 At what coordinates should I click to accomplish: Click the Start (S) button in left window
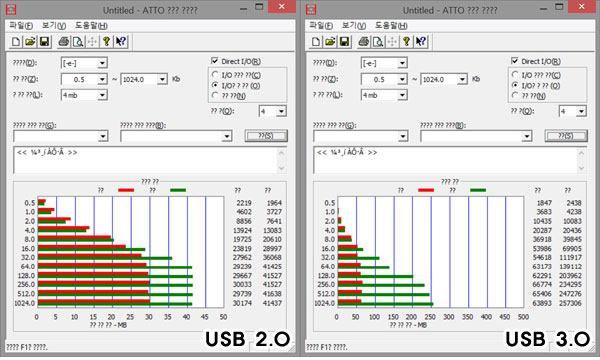tap(266, 136)
